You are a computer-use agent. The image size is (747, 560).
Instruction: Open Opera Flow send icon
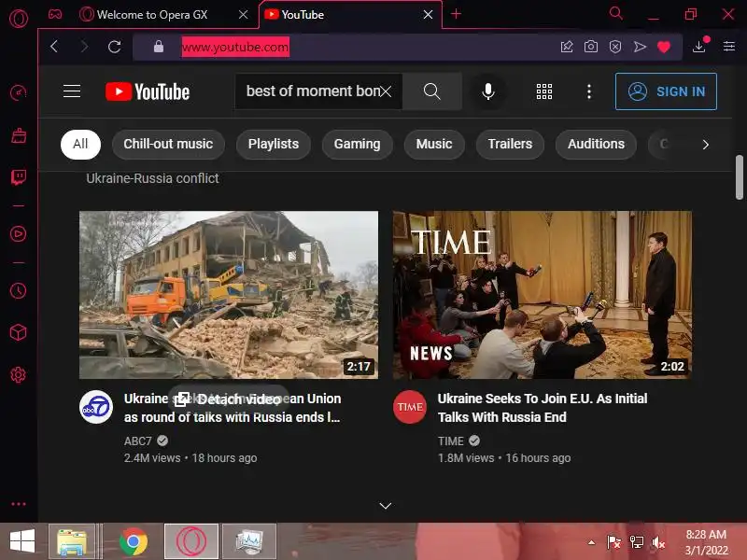pyautogui.click(x=640, y=46)
